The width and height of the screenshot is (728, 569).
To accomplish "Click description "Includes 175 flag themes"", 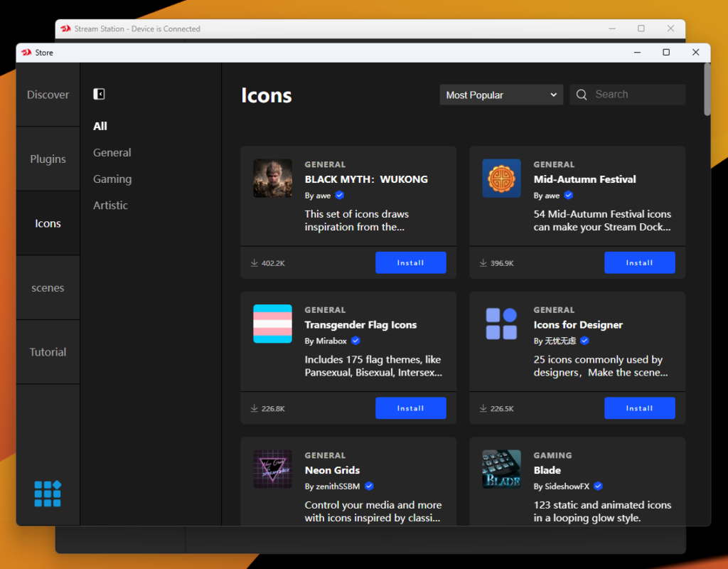I will coord(373,366).
